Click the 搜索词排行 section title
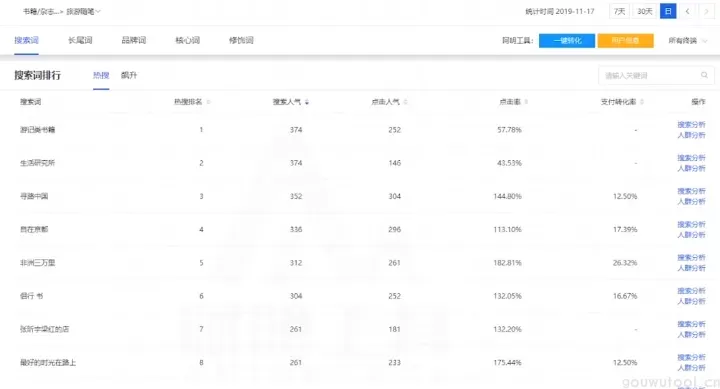 37,75
